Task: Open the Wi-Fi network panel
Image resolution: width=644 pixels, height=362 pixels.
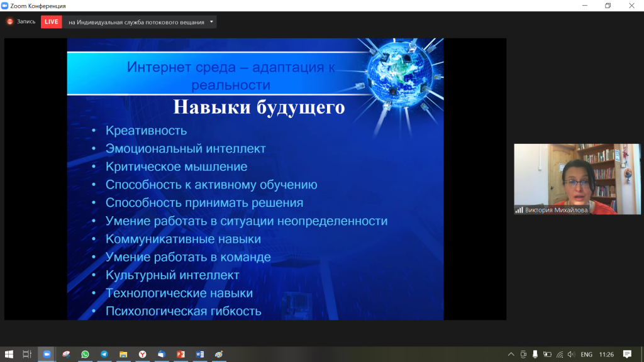Action: 558,354
